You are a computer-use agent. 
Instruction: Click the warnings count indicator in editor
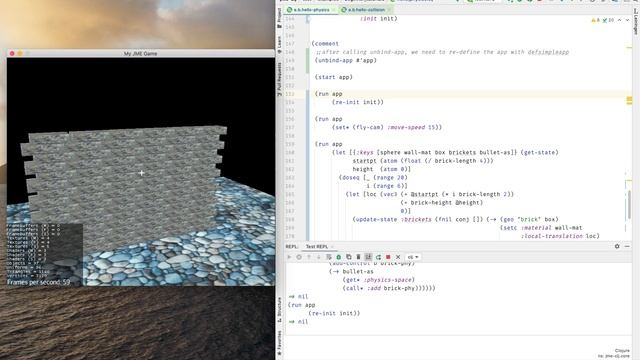pyautogui.click(x=596, y=20)
